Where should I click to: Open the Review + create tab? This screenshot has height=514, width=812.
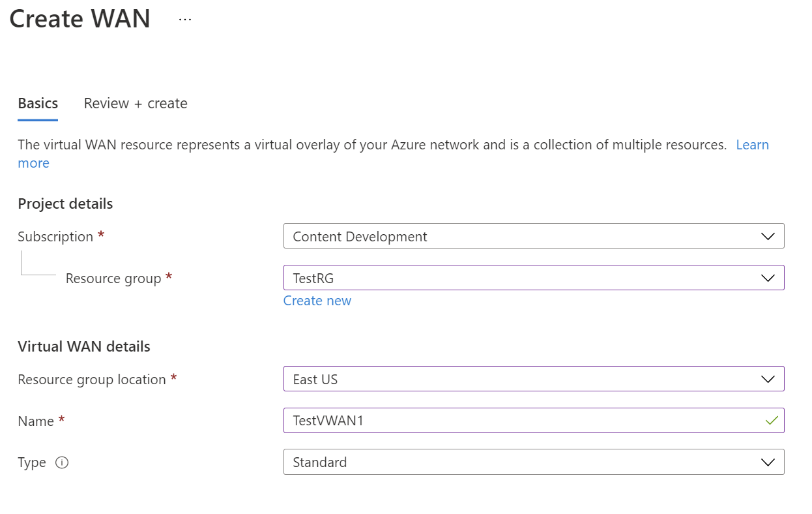136,103
